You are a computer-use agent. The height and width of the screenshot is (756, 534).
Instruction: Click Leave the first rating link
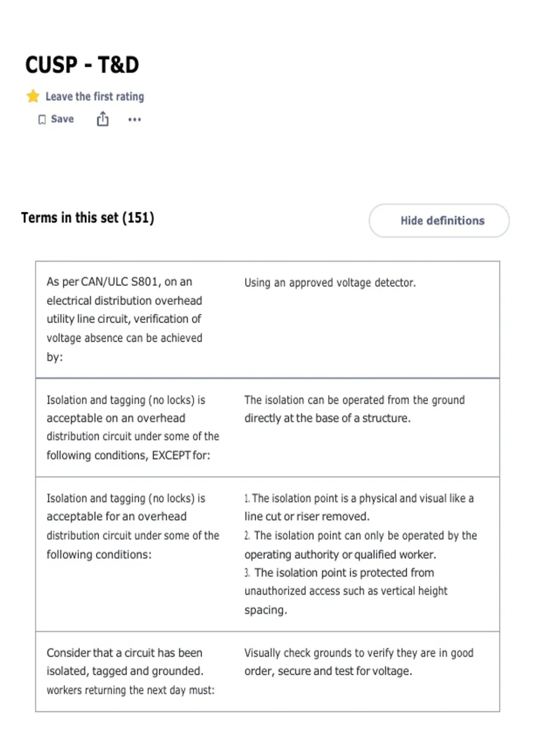click(95, 97)
